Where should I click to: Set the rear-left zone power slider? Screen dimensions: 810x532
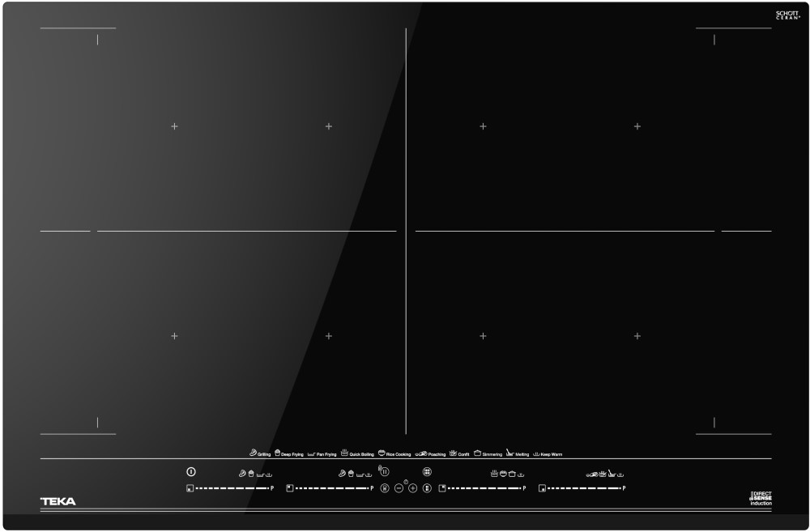tap(331, 488)
